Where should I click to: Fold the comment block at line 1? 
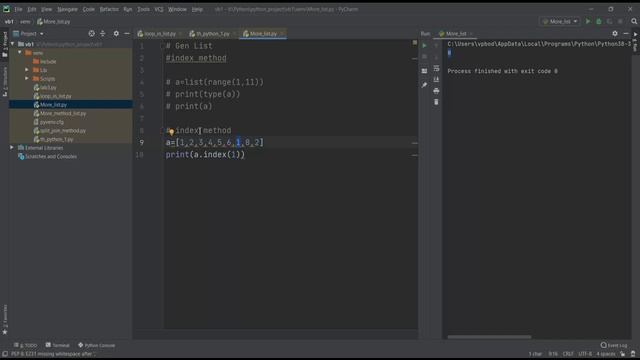[162, 46]
